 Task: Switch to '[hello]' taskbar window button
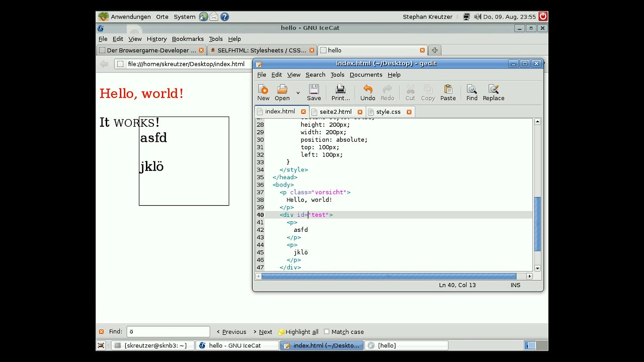click(407, 345)
